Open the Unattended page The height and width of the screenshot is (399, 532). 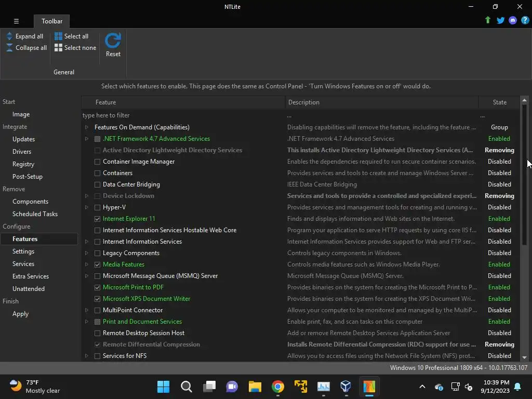[x=29, y=289]
